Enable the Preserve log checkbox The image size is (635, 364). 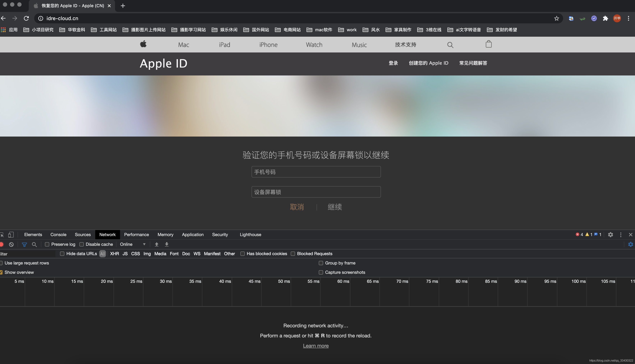pyautogui.click(x=47, y=244)
